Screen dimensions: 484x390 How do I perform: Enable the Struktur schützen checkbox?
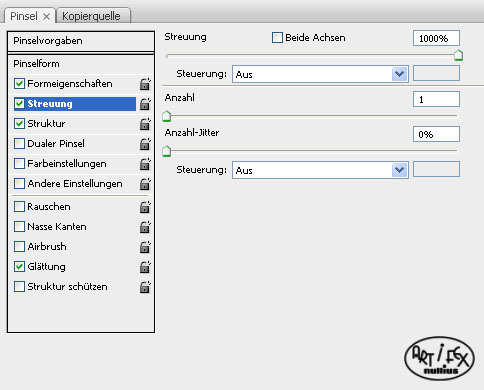point(19,287)
